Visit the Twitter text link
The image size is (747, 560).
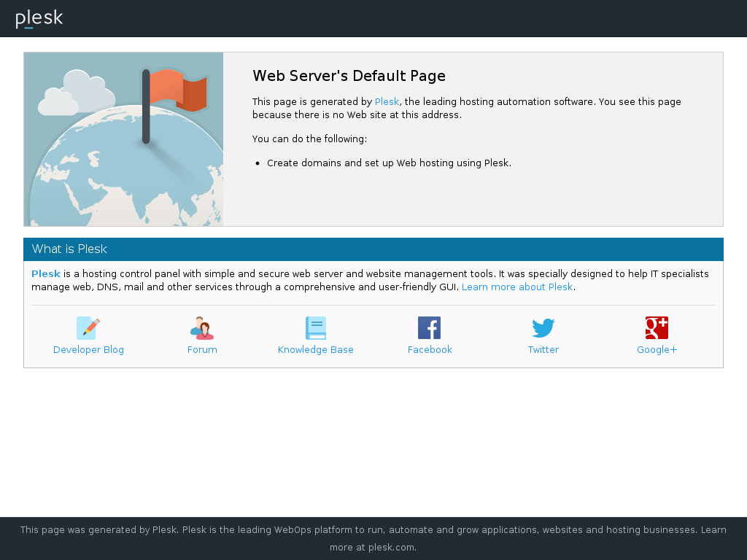543,349
